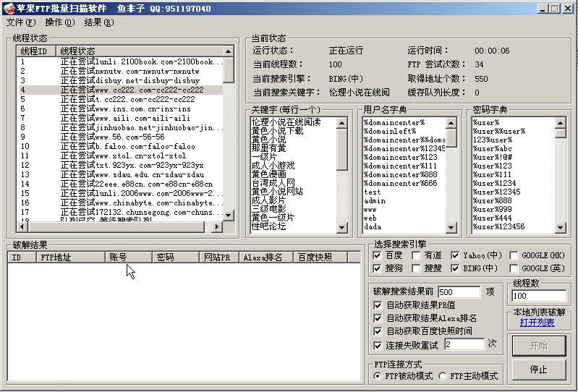Click the 线程数 input field
Image resolution: width=578 pixels, height=392 pixels.
pyautogui.click(x=538, y=296)
